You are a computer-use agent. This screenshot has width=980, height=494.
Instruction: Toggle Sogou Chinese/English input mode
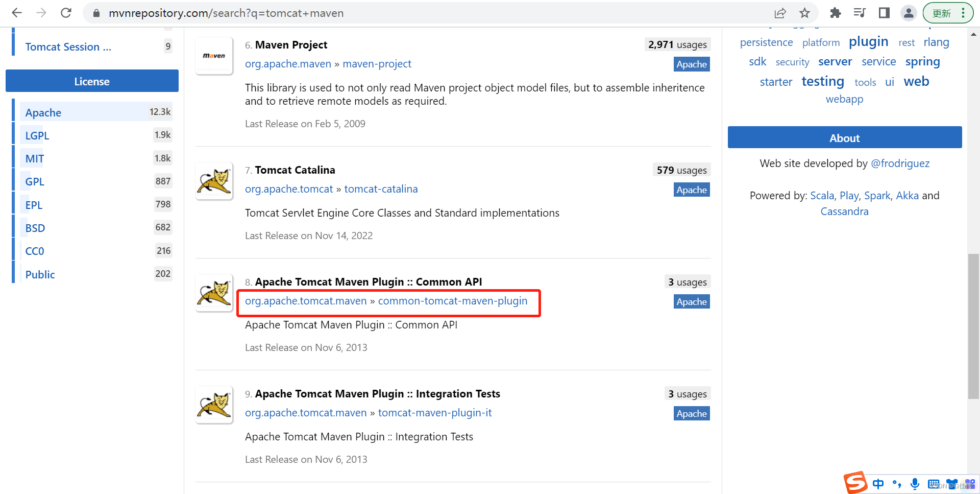pyautogui.click(x=878, y=483)
